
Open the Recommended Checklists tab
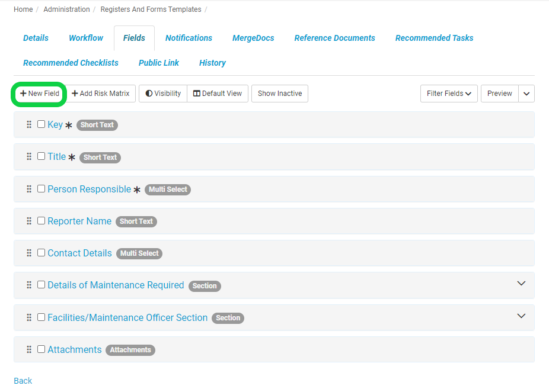coord(71,63)
